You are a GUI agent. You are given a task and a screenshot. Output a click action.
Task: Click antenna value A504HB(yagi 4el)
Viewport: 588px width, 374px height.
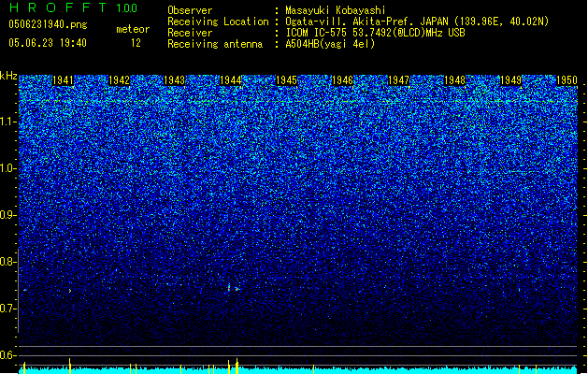point(330,44)
